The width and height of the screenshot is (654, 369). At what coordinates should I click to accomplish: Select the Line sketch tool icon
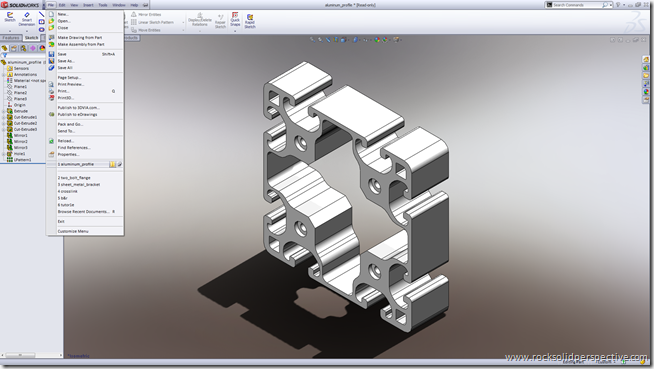(41, 14)
